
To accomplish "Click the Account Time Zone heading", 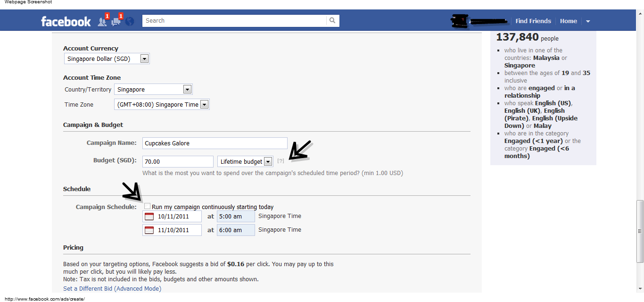I will point(92,78).
